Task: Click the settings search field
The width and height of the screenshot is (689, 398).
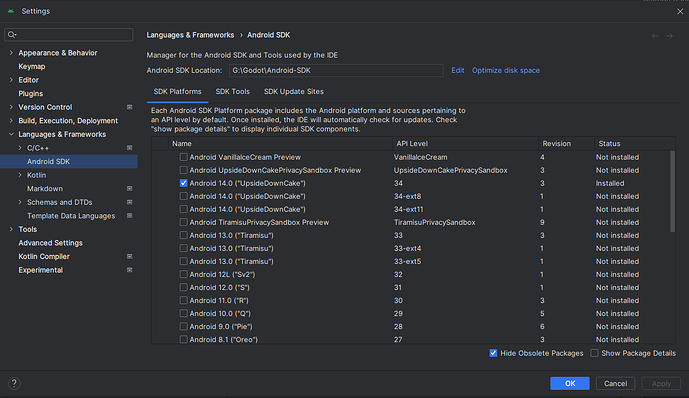Action: click(69, 35)
